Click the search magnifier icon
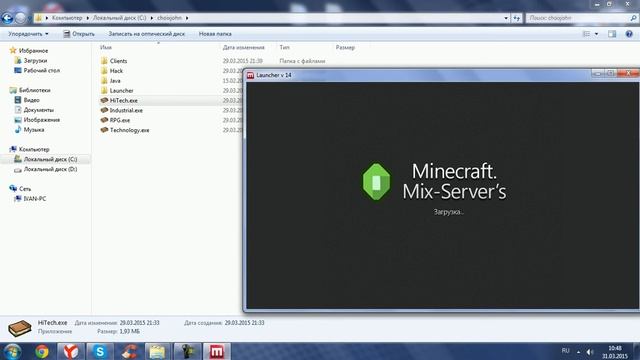The height and width of the screenshot is (360, 640). (633, 18)
